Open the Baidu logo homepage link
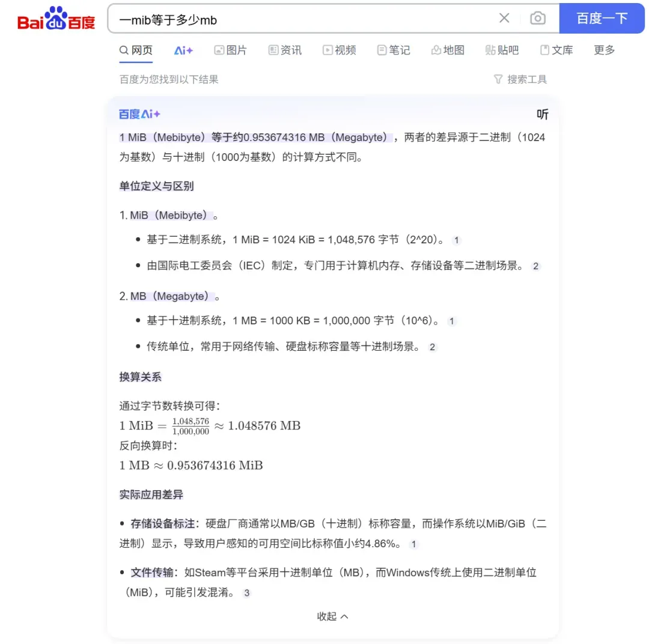This screenshot has height=644, width=649. [x=56, y=19]
